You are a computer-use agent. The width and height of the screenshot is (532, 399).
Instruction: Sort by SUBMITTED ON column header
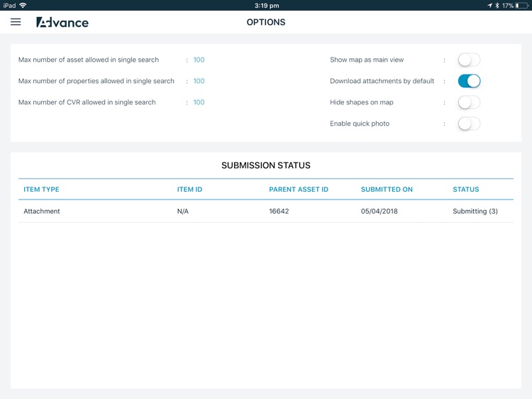tap(387, 190)
